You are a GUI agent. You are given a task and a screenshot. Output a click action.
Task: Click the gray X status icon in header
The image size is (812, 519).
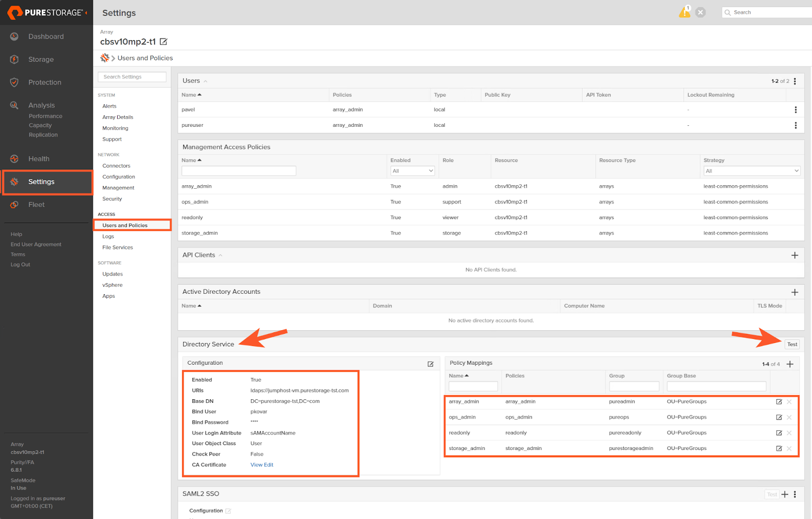point(700,12)
